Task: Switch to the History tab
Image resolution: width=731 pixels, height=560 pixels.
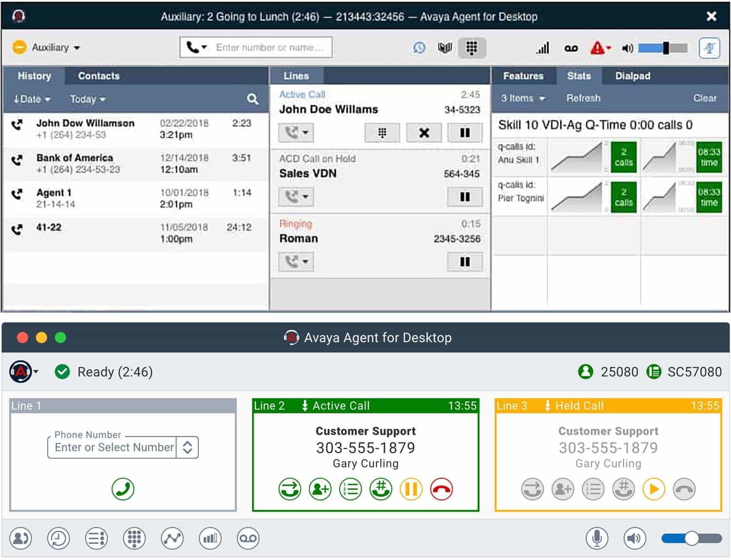Action: click(x=34, y=76)
